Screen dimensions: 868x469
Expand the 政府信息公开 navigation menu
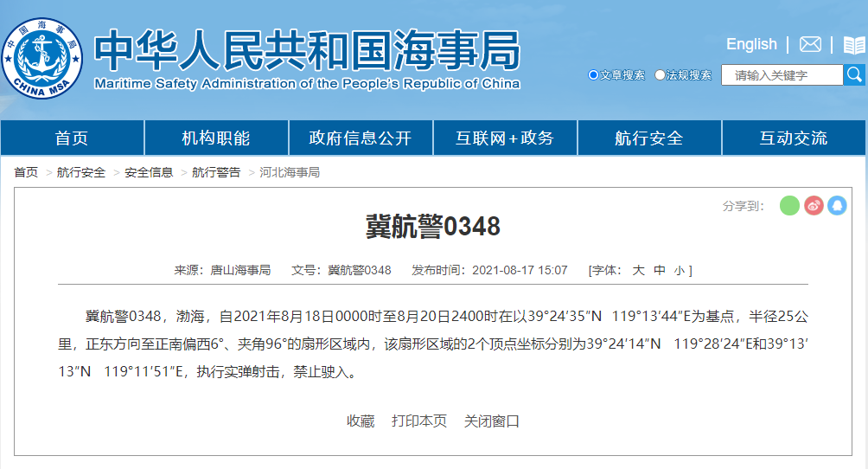pos(361,138)
